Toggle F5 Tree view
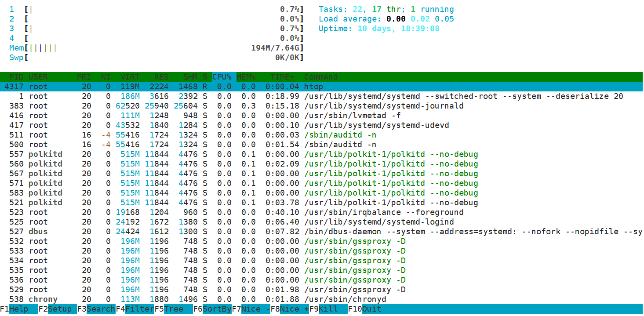This screenshot has width=644, height=316. [174, 309]
